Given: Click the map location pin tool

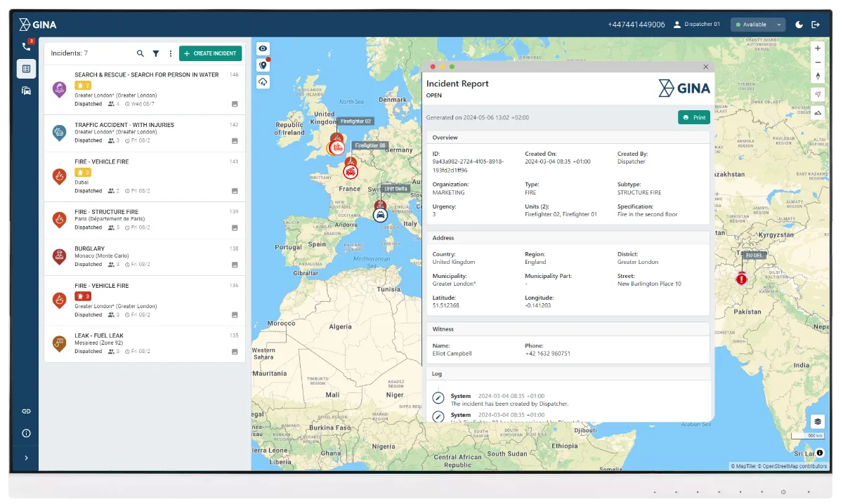Looking at the screenshot, I should (x=263, y=65).
